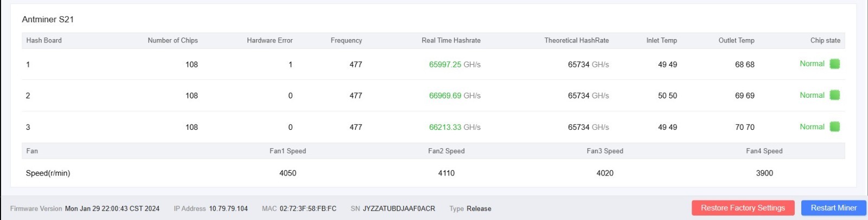This screenshot has height=220, width=868.
Task: Select real time hashrate 65997.25 GH/s
Action: tap(455, 65)
